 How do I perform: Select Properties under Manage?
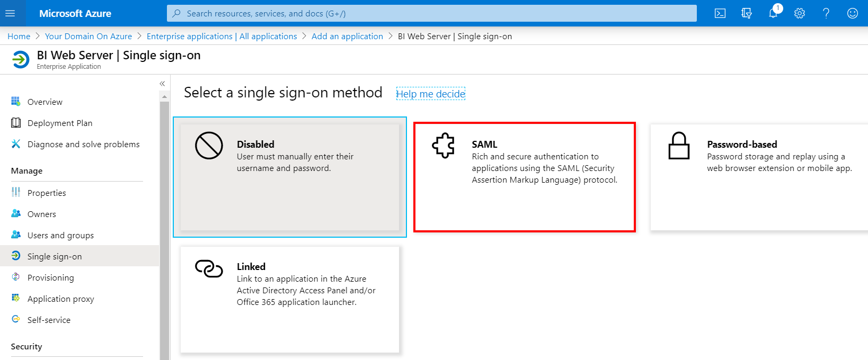coord(46,193)
